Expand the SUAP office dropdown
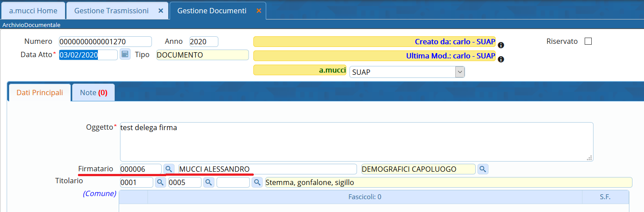644x212 pixels. (460, 72)
